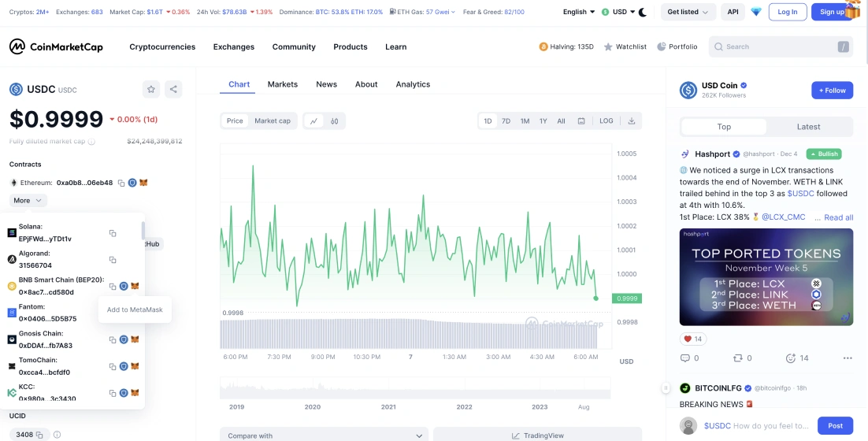Expand the Get listed dropdown

[688, 12]
